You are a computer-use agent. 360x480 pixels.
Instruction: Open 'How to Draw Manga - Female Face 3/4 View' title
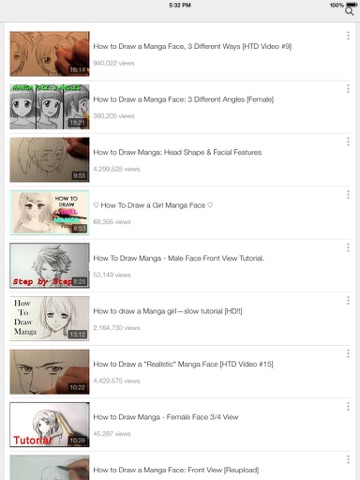click(166, 417)
